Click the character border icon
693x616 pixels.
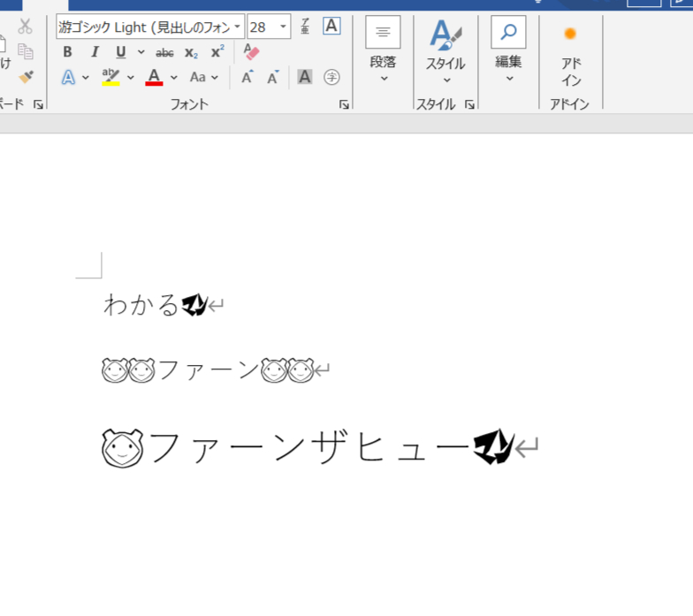point(331,27)
